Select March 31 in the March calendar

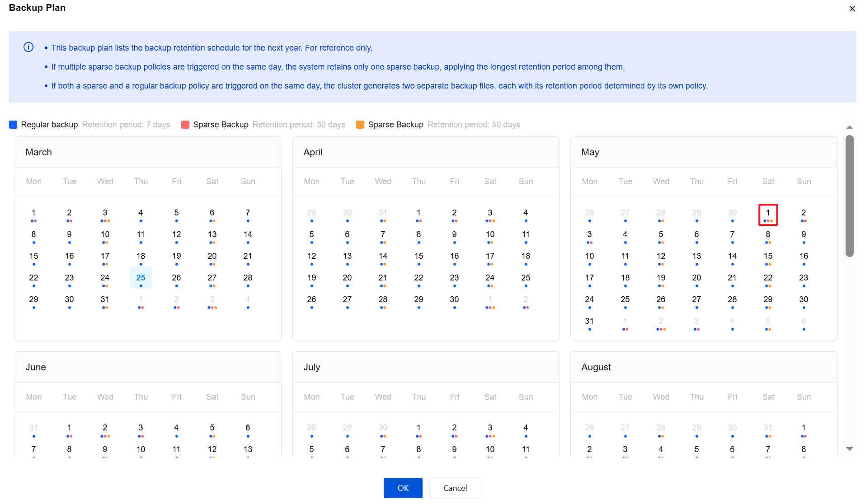[105, 299]
